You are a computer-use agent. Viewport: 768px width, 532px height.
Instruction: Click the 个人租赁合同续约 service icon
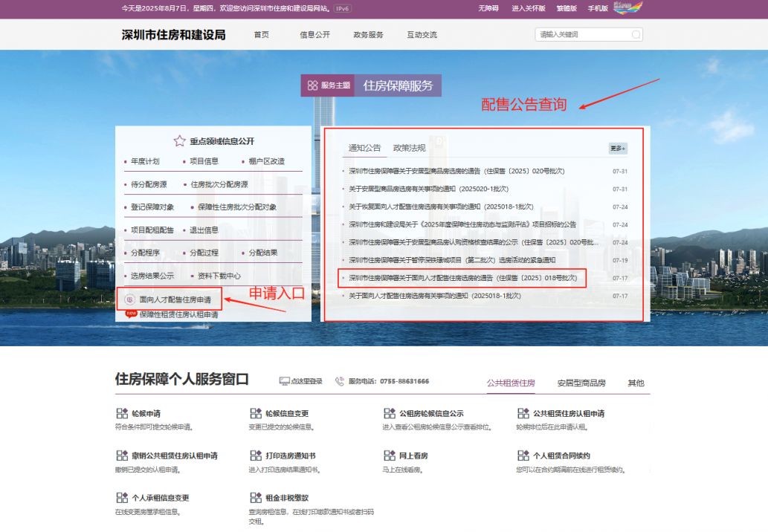coord(523,455)
